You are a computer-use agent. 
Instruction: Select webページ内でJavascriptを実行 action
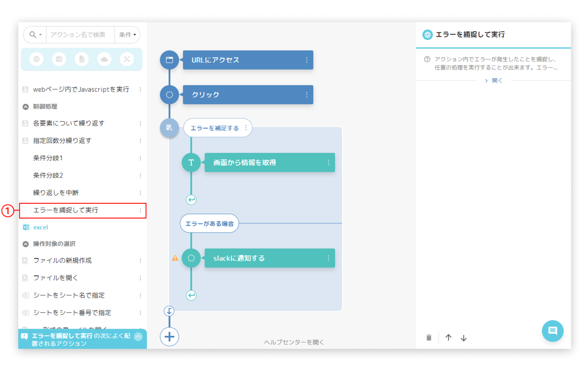[x=81, y=89]
